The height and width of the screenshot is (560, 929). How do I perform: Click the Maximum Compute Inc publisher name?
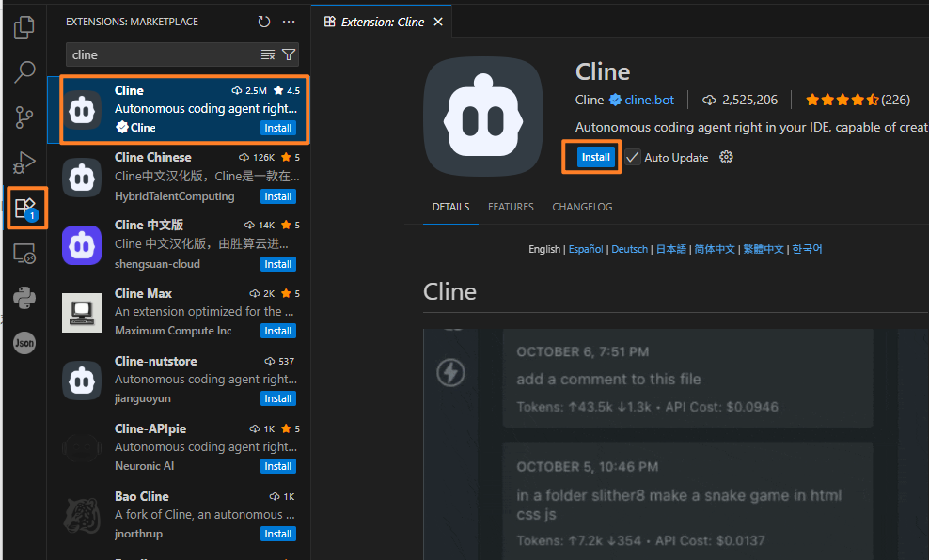coord(173,331)
